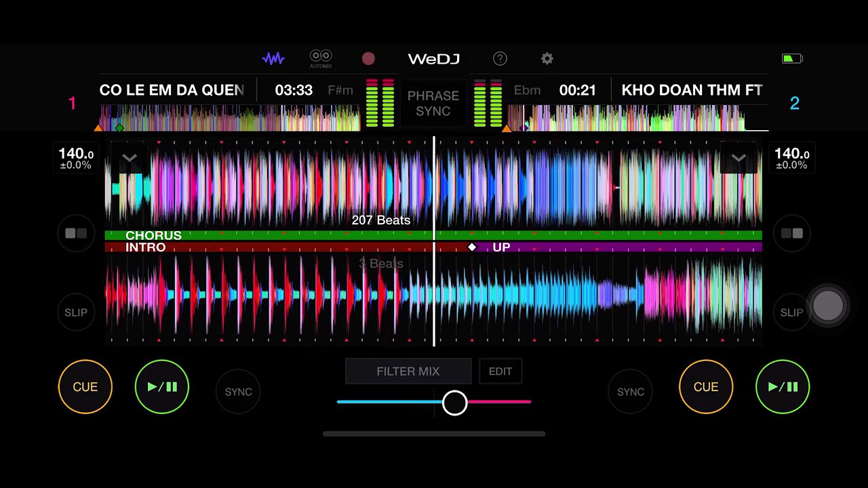Play or pause deck 1

[162, 387]
